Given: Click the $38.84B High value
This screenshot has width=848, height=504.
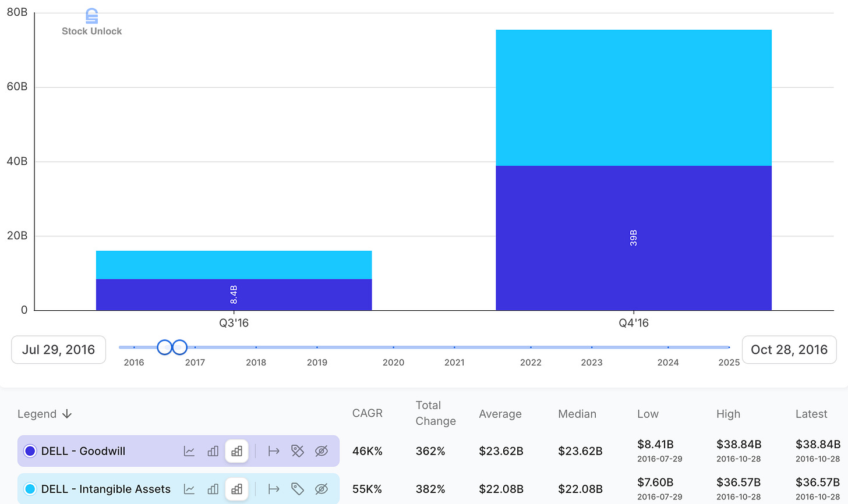Looking at the screenshot, I should 739,444.
